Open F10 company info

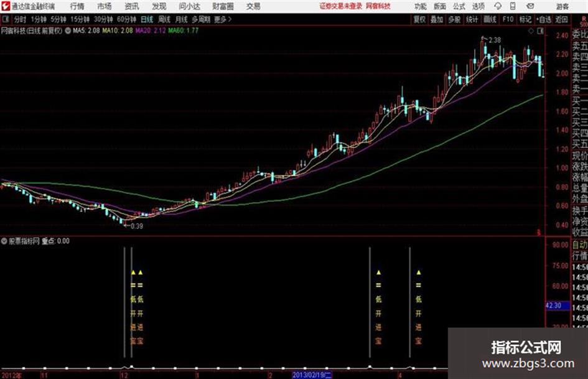(508, 19)
